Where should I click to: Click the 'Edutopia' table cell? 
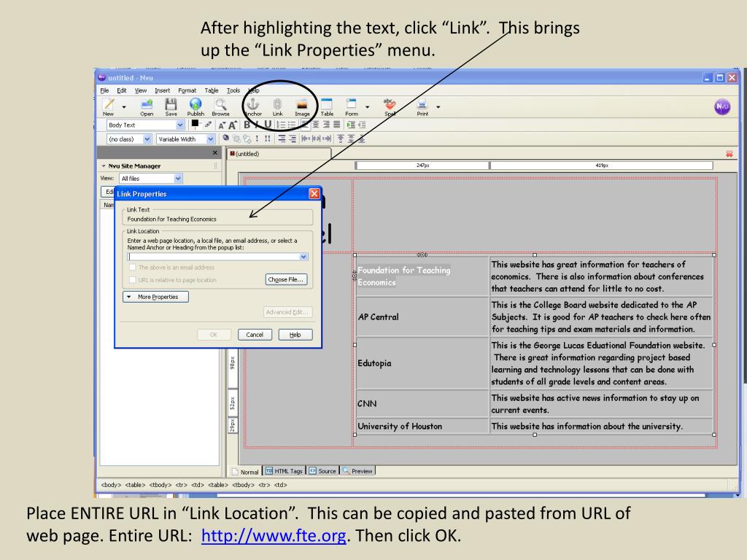tap(422, 363)
